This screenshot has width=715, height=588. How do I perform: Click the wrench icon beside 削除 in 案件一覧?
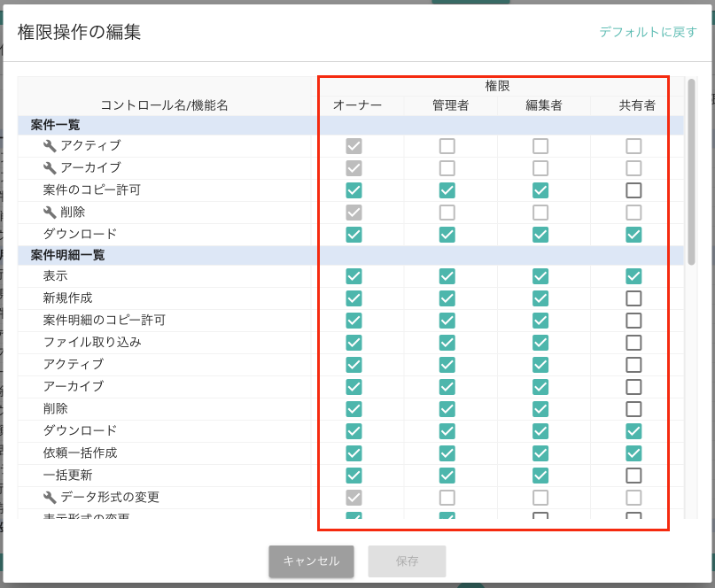click(x=50, y=213)
